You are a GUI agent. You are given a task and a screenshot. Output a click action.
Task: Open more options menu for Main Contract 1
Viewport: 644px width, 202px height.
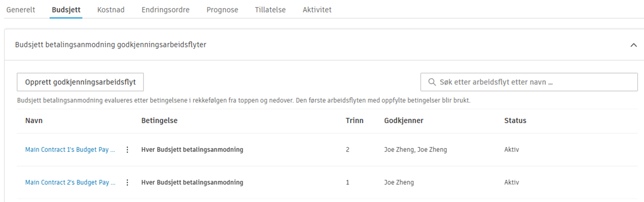127,150
